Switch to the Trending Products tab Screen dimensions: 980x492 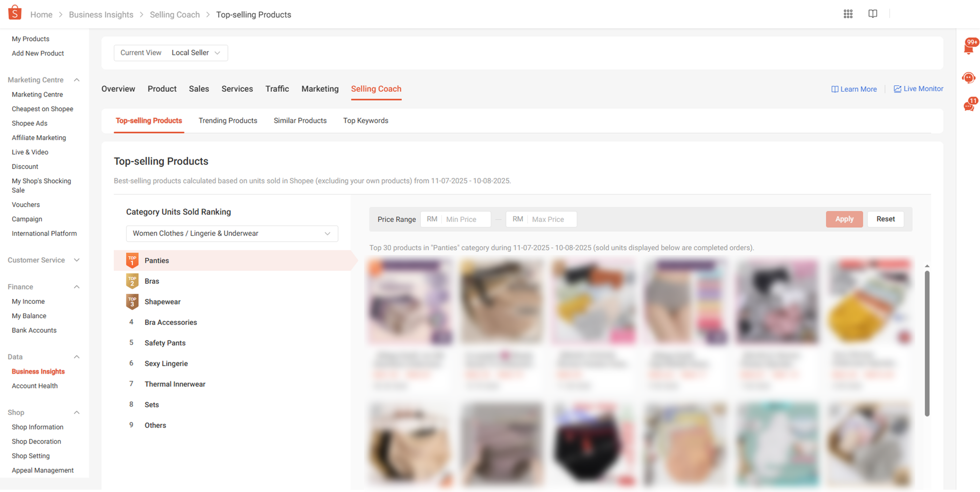point(228,121)
